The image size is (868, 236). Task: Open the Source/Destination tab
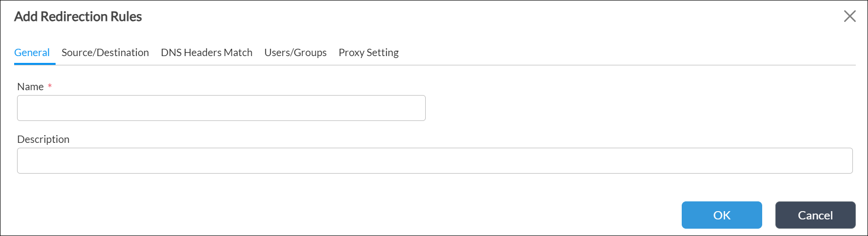point(105,53)
